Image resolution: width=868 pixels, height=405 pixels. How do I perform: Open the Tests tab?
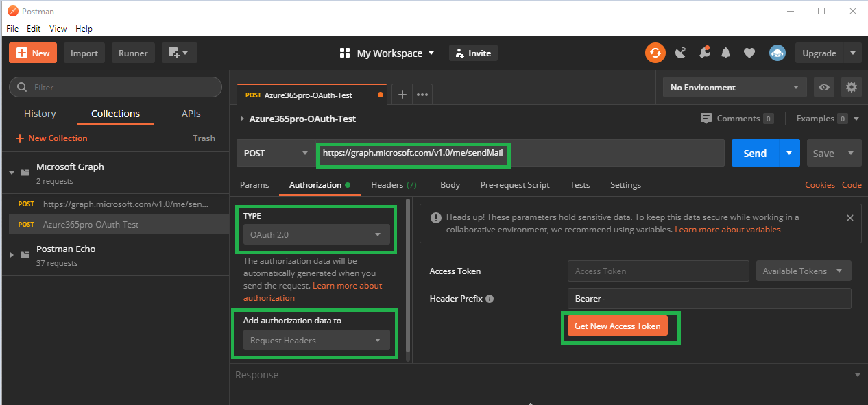[580, 184]
